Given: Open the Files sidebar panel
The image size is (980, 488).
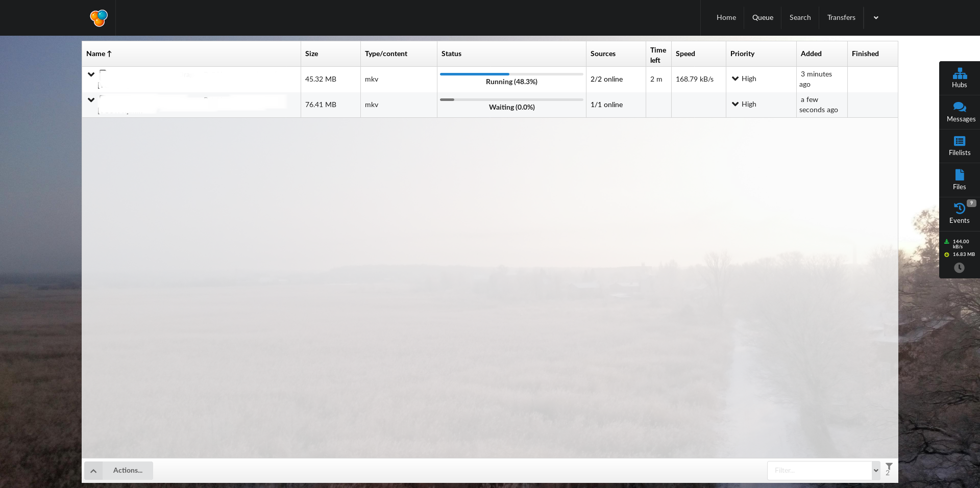Looking at the screenshot, I should pyautogui.click(x=960, y=180).
